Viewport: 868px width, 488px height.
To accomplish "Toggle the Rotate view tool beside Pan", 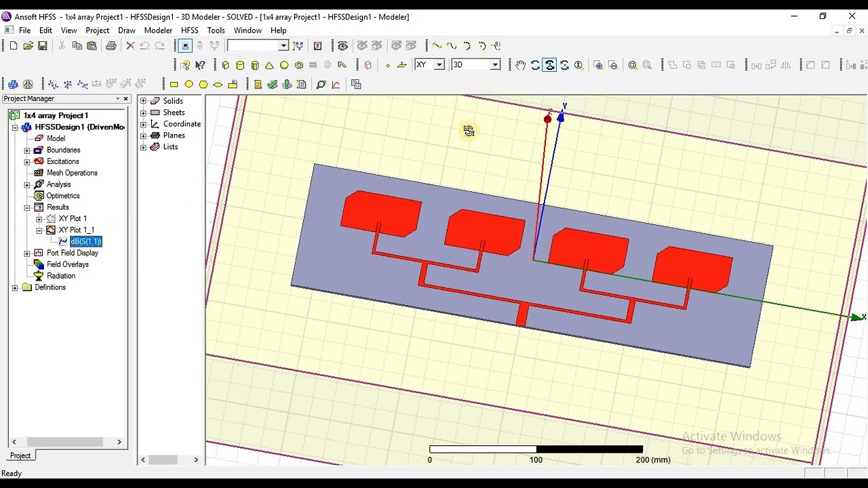I will 535,65.
